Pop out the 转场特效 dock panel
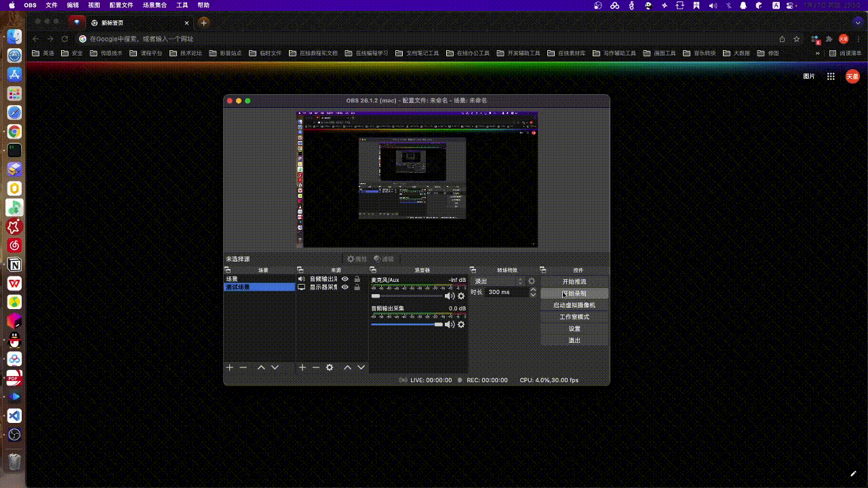 [473, 270]
